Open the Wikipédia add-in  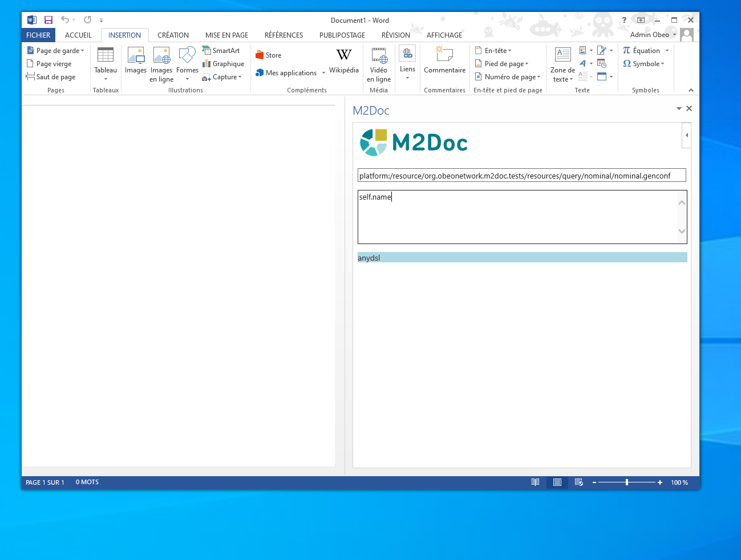(x=344, y=61)
